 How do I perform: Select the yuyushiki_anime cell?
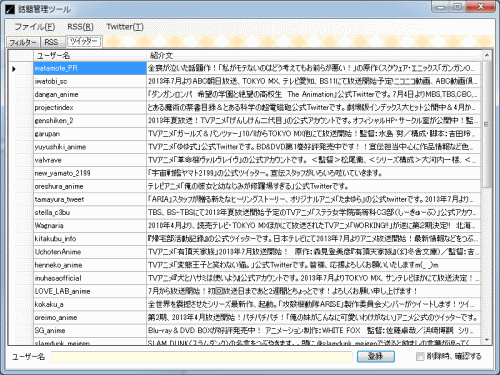click(90, 147)
